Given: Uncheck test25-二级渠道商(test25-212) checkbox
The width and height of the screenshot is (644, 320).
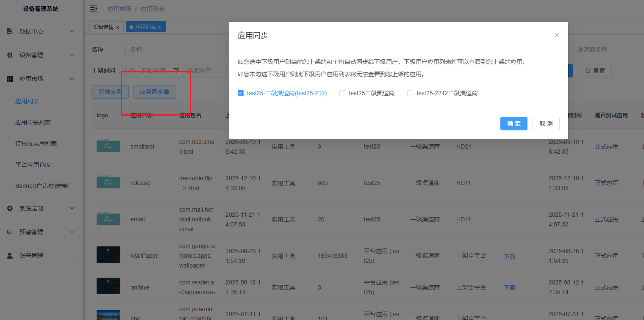Looking at the screenshot, I should [241, 93].
